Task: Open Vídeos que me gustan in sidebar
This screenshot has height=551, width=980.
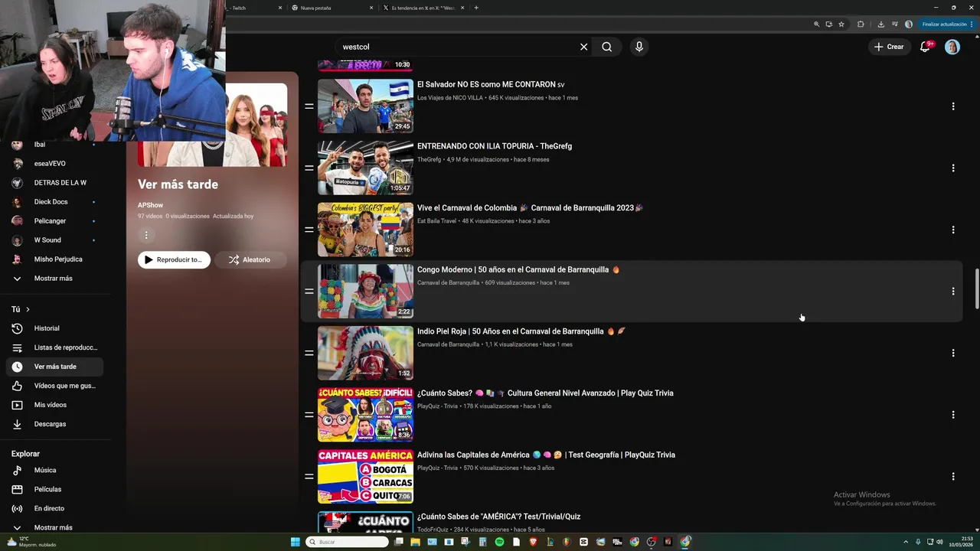Action: coord(54,386)
